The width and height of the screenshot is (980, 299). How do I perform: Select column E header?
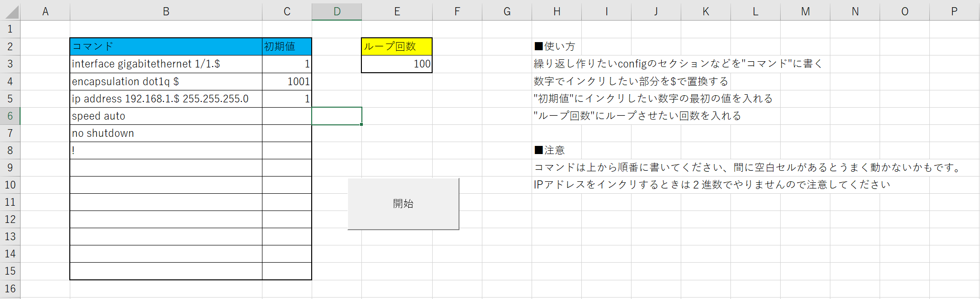tap(397, 11)
